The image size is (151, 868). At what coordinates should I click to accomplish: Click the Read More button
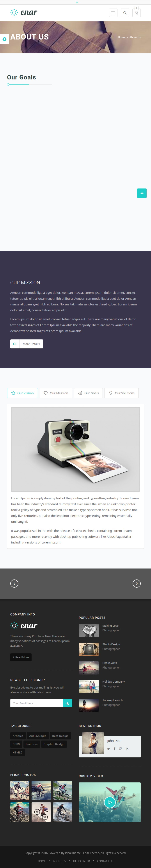point(21,657)
